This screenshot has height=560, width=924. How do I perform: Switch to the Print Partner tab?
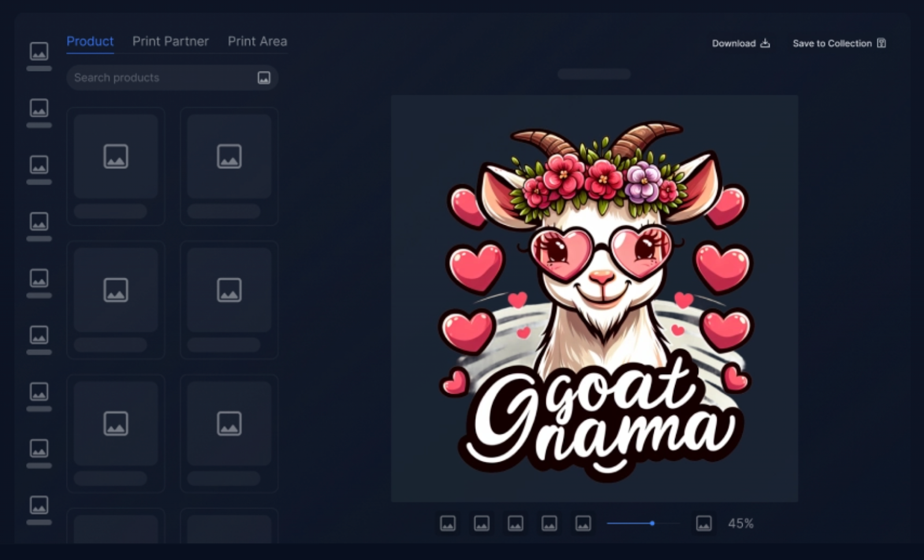tap(170, 42)
